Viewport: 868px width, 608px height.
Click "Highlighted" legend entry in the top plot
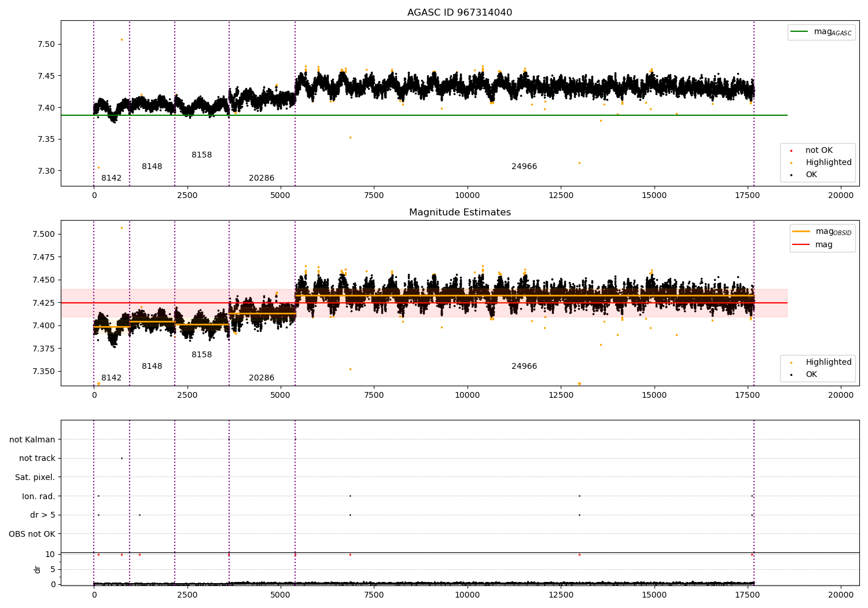click(822, 162)
